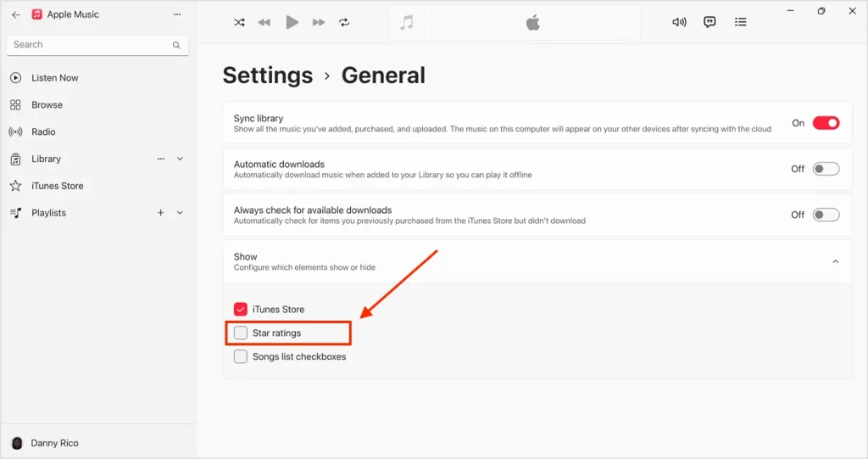This screenshot has height=459, width=868.
Task: Click the Songs list checkboxes label text
Action: [299, 356]
